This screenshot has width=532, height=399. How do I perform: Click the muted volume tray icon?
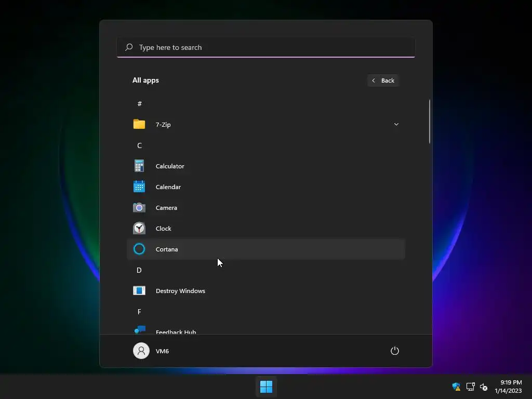[x=484, y=387]
